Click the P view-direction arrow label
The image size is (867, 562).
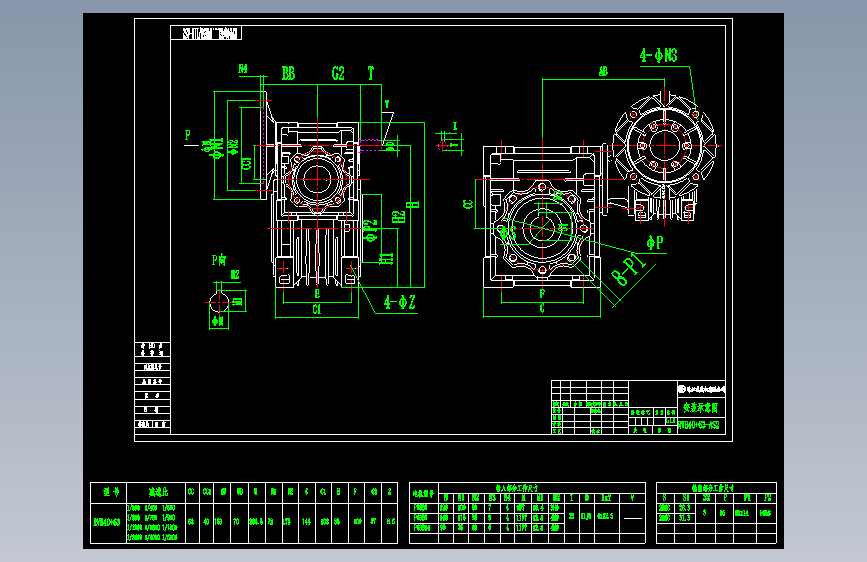[187, 135]
